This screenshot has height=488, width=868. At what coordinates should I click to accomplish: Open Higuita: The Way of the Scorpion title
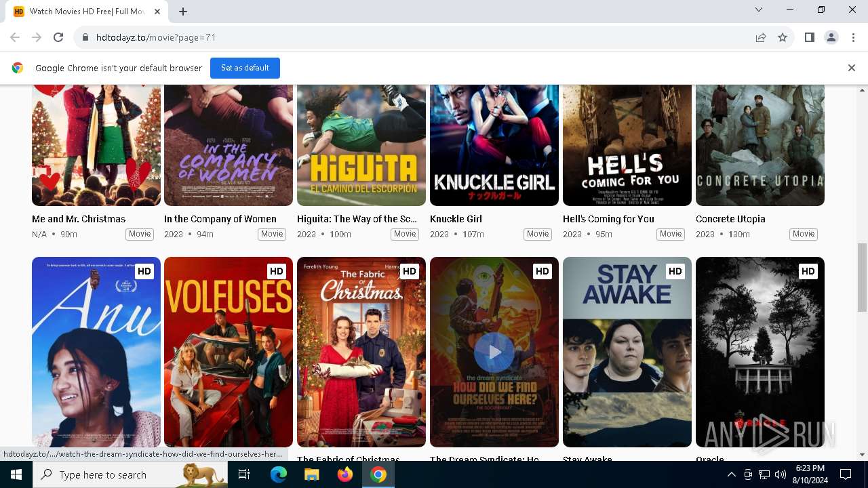pos(357,219)
